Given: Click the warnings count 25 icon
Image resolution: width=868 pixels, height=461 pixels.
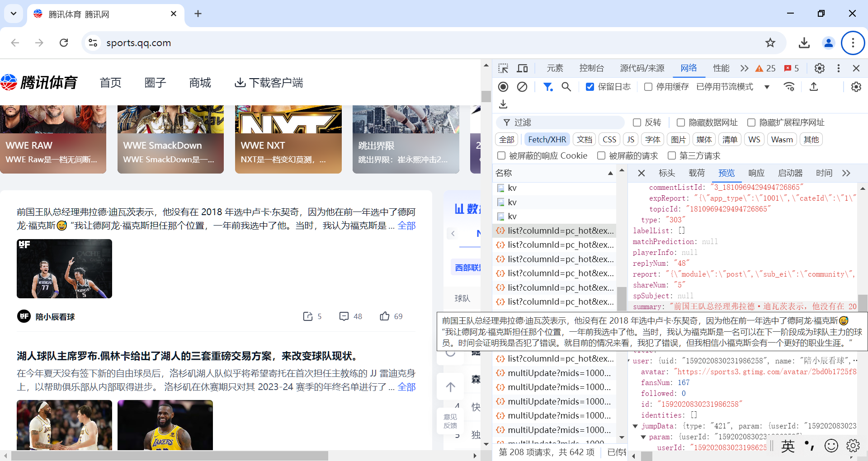Looking at the screenshot, I should 765,68.
